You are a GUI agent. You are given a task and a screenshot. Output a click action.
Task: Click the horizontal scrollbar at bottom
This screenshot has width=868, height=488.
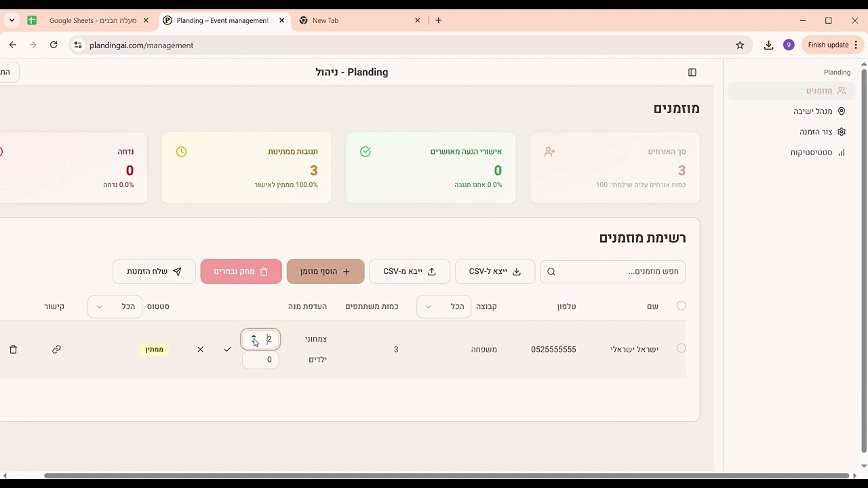(446, 476)
